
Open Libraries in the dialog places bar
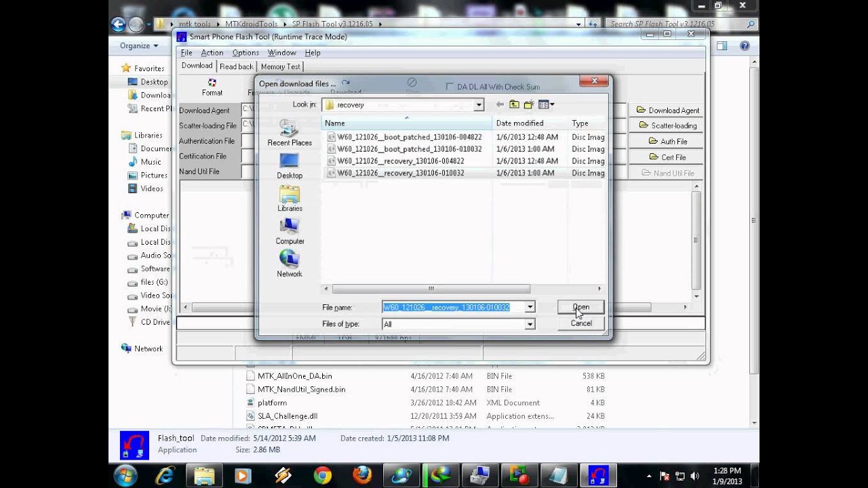point(290,199)
